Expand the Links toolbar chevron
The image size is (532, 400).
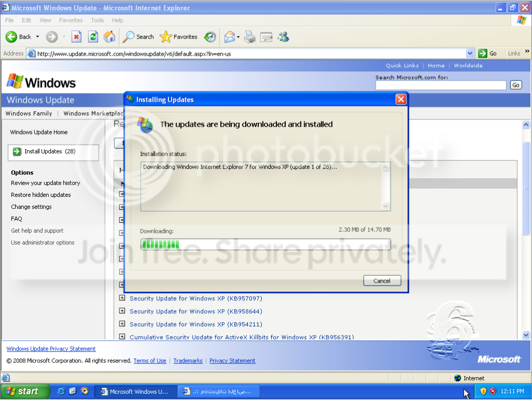[x=527, y=51]
